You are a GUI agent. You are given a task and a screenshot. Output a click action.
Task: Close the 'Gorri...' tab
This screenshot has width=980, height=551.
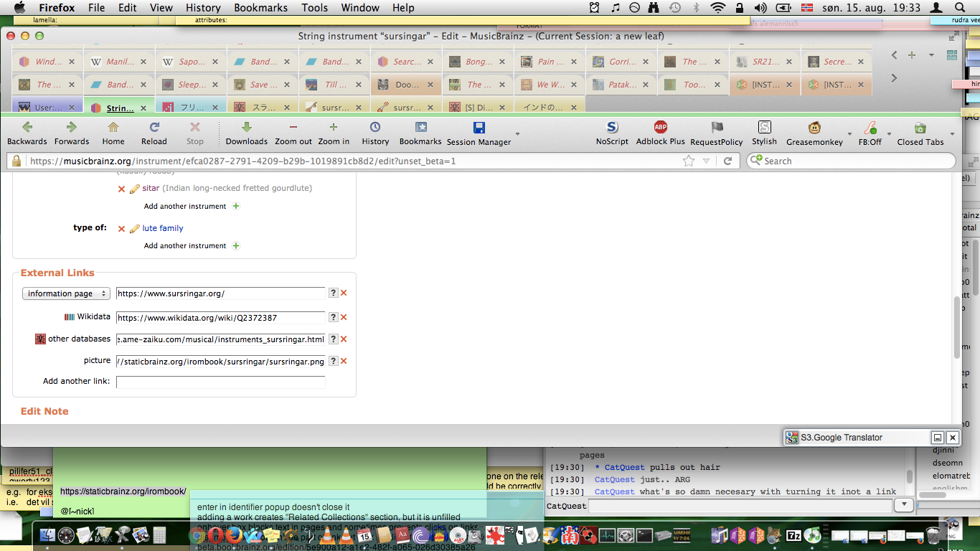point(646,62)
